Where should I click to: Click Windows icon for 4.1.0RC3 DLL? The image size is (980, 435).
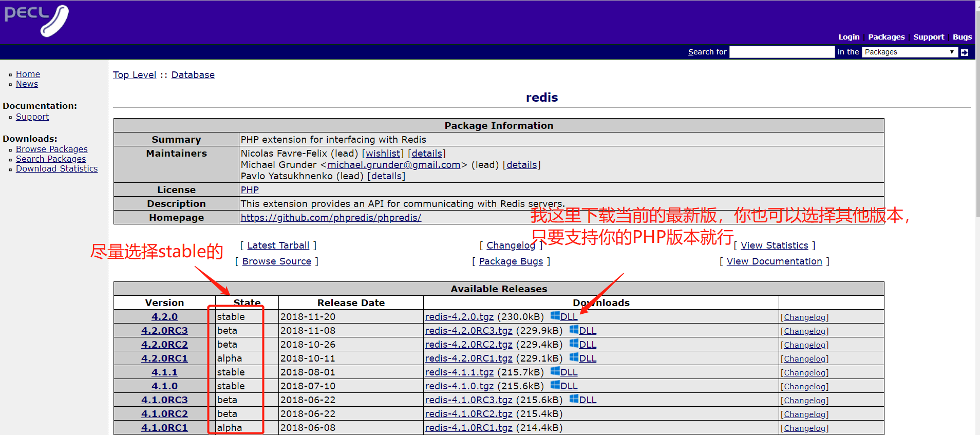point(574,399)
